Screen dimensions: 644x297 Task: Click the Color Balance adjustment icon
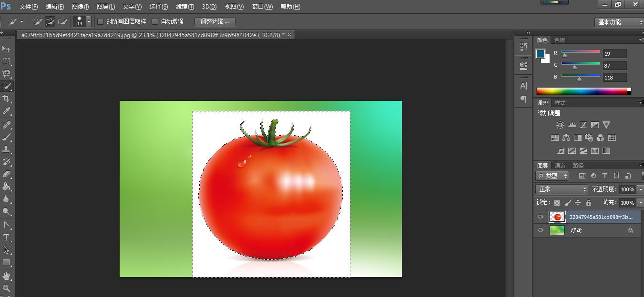[x=566, y=138]
